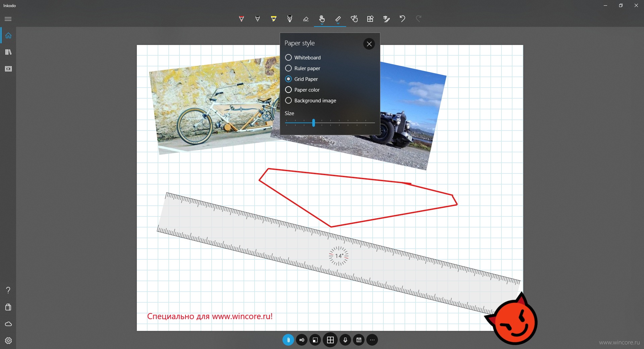Open the hamburger navigation menu

pos(8,19)
